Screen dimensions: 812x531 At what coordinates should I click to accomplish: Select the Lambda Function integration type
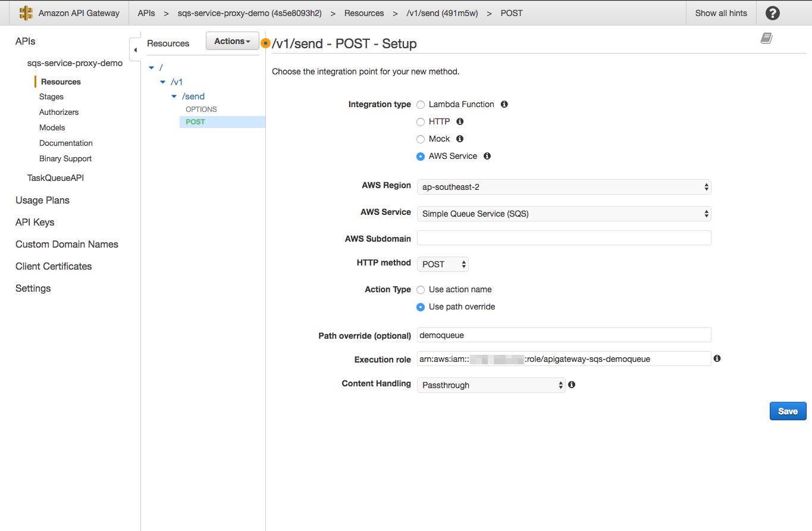[x=421, y=105]
